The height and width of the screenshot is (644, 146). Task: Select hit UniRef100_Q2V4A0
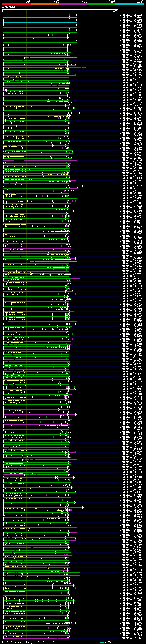coord(131,22)
